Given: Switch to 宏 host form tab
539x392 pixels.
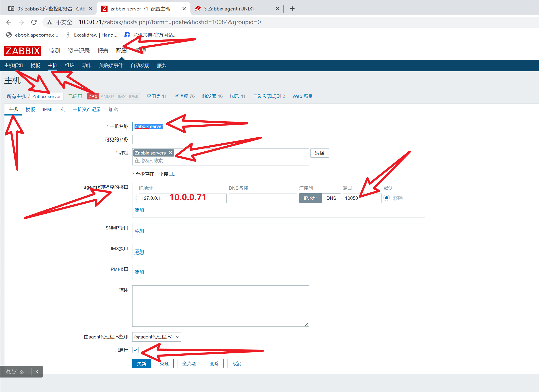Looking at the screenshot, I should (x=62, y=109).
